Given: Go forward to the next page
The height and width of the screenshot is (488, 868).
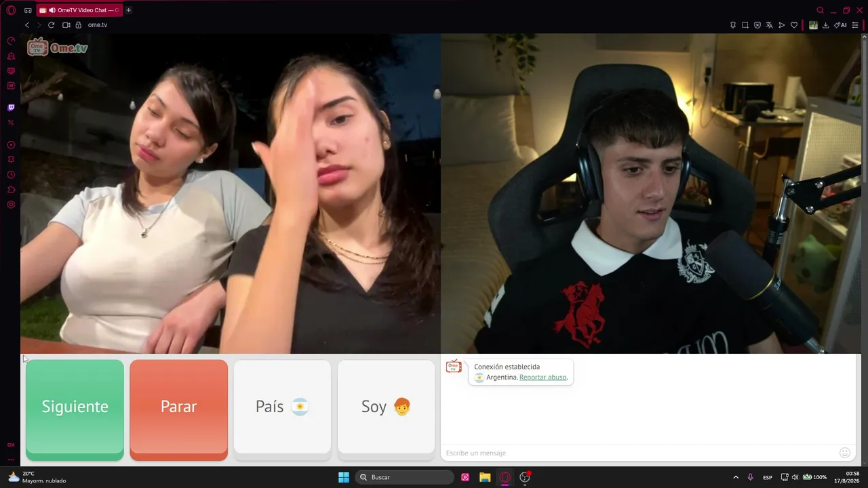Looking at the screenshot, I should tap(39, 25).
